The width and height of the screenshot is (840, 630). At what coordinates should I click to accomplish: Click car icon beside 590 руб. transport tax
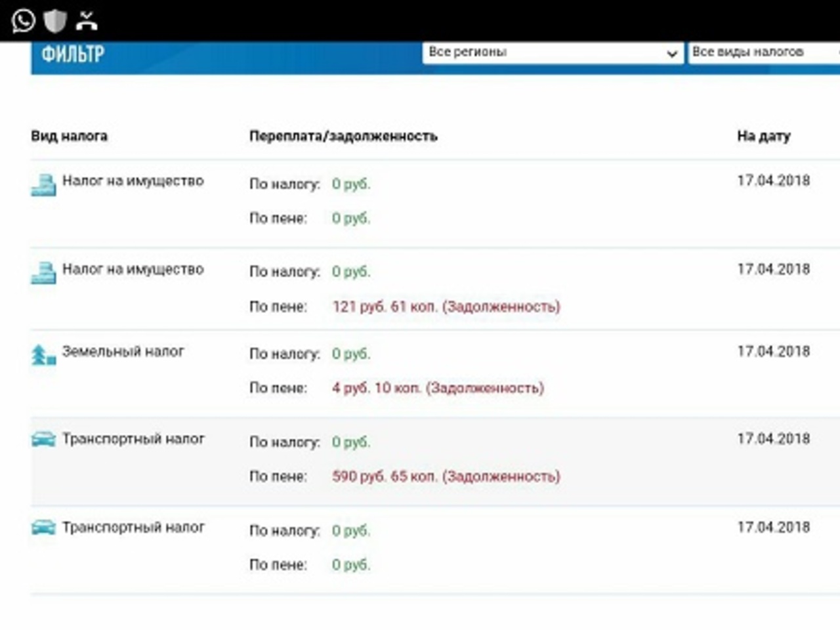(43, 439)
